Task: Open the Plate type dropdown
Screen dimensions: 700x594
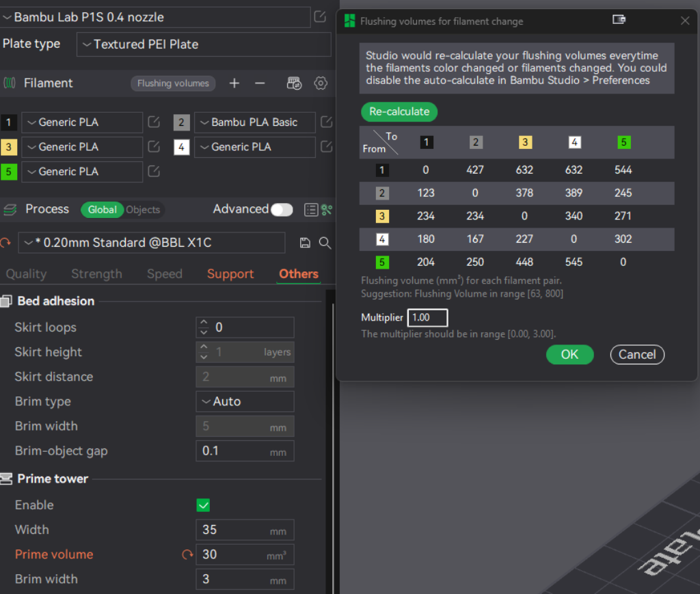Action: point(204,44)
